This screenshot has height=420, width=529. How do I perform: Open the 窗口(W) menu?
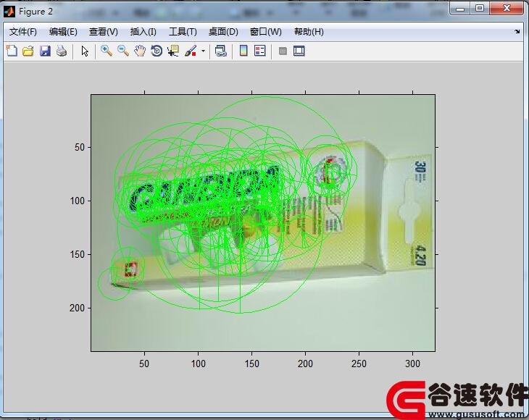tap(265, 32)
